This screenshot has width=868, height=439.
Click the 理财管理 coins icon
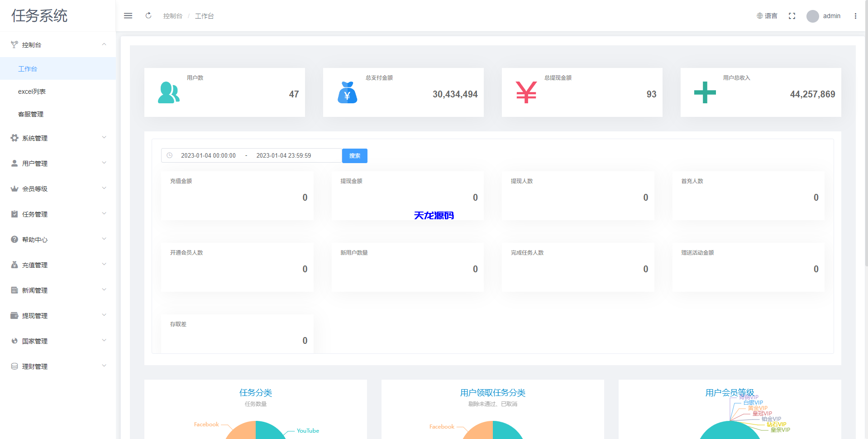pos(14,366)
